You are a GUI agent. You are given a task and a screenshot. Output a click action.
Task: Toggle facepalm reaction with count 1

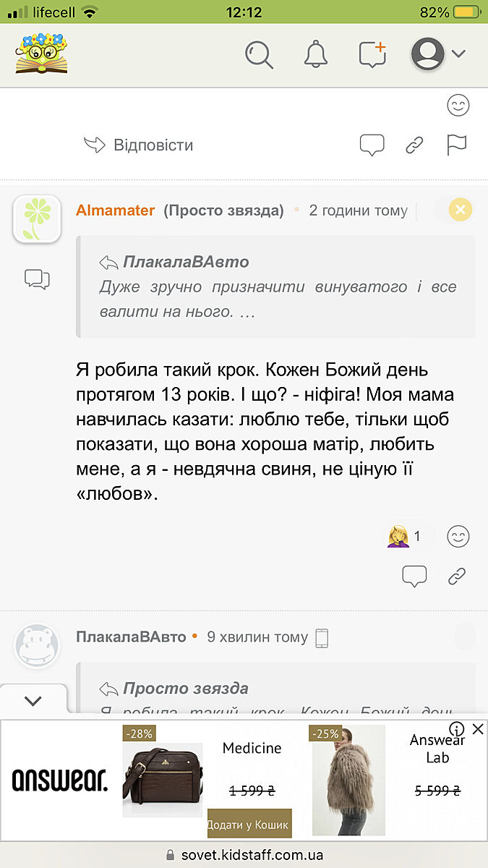(405, 536)
